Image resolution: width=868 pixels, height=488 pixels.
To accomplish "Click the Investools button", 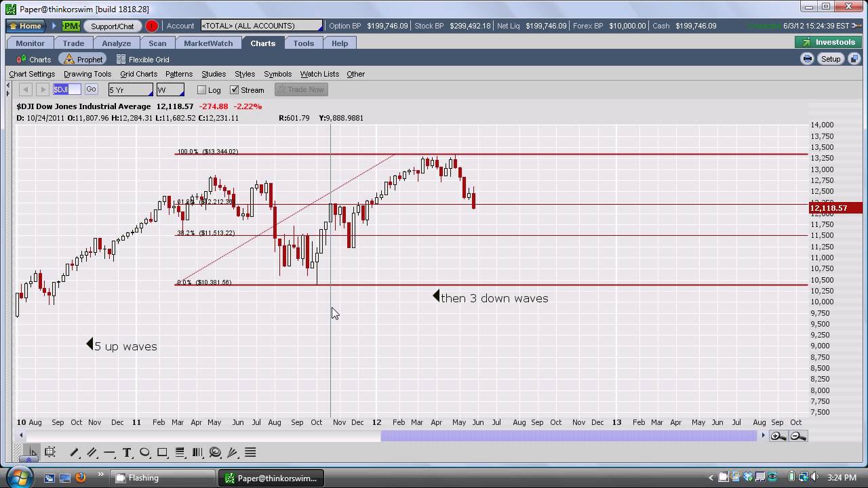I will coord(829,42).
